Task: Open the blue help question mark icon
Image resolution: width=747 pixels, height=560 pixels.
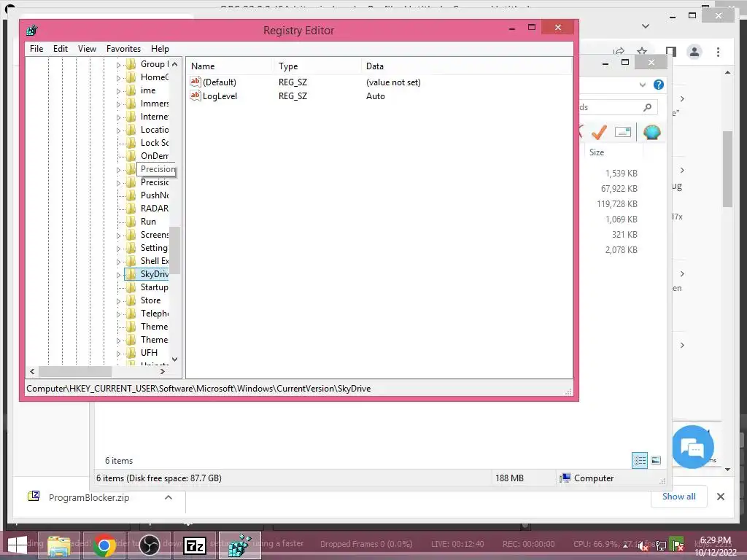Action: click(659, 85)
